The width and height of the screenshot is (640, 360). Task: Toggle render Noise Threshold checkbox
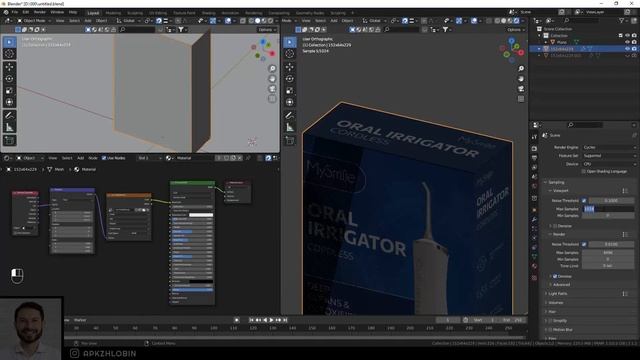[584, 244]
